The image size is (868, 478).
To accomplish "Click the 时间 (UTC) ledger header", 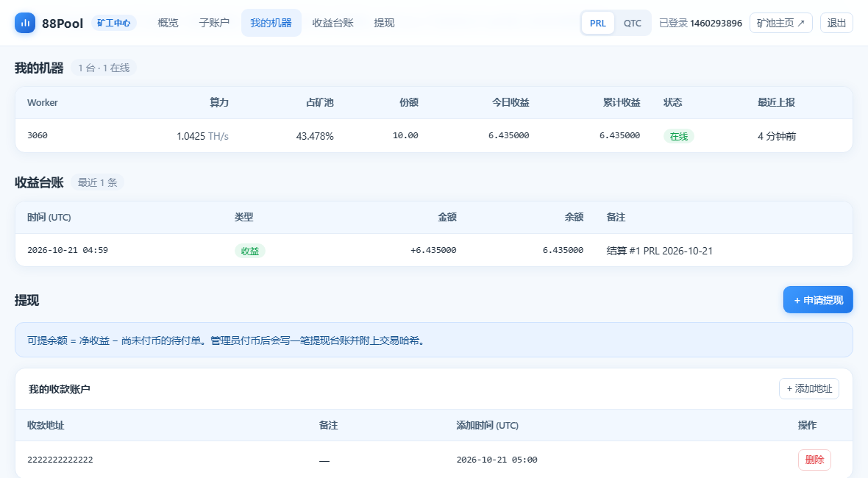I will pos(49,218).
